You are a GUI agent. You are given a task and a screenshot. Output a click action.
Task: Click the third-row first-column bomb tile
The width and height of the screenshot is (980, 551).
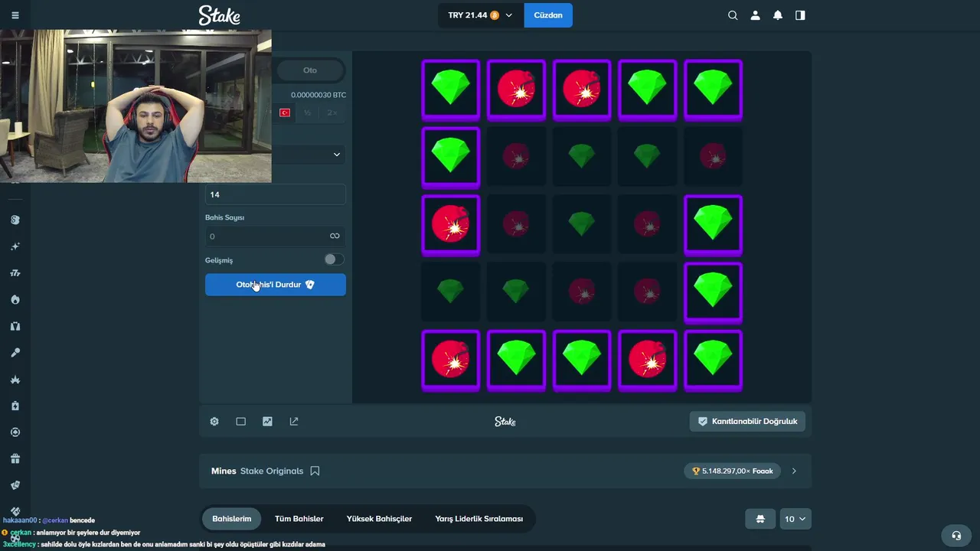pyautogui.click(x=451, y=224)
